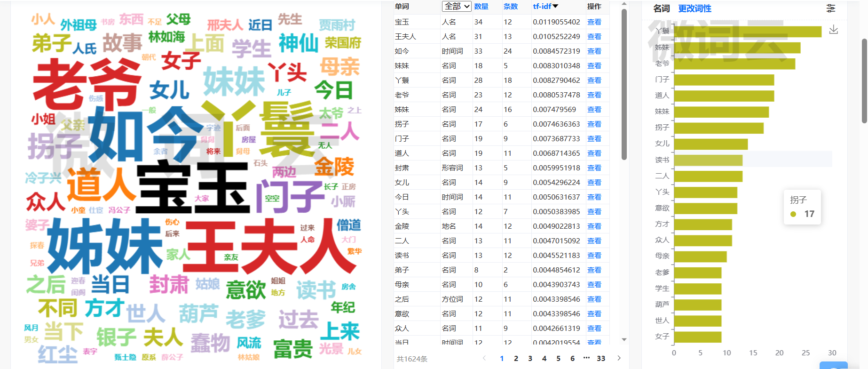Sort table by 条数 column
The width and height of the screenshot is (868, 369).
click(511, 6)
